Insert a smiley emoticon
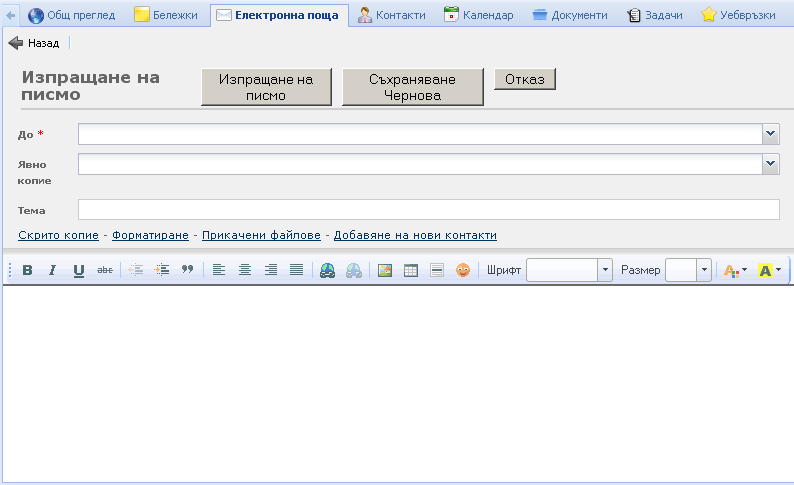Screen dimensions: 794x485 (x=463, y=270)
